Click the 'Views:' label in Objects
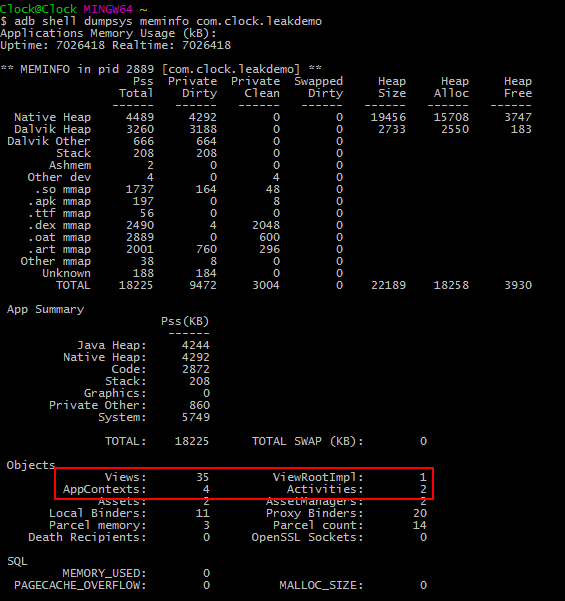Viewport: 565px width, 601px height. tap(126, 477)
